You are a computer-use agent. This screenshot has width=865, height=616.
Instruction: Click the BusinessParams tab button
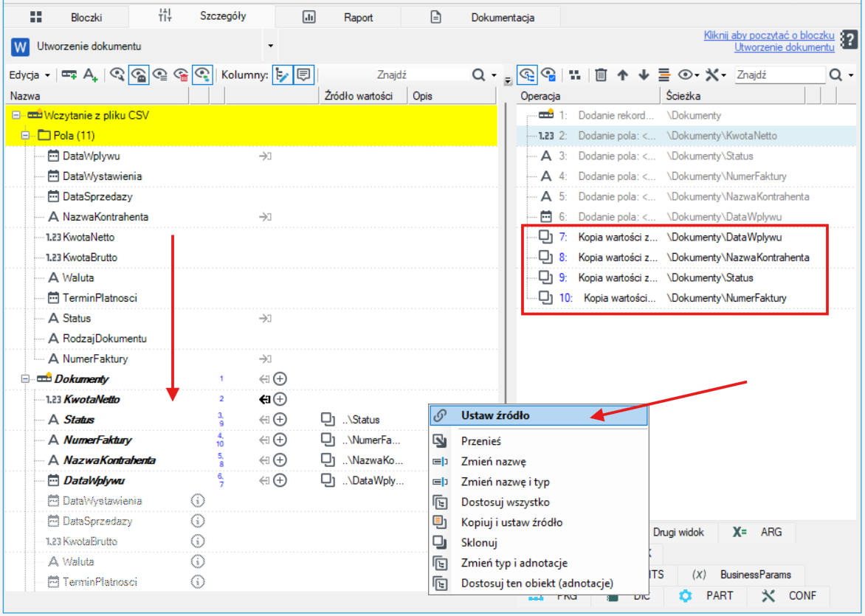click(x=742, y=575)
